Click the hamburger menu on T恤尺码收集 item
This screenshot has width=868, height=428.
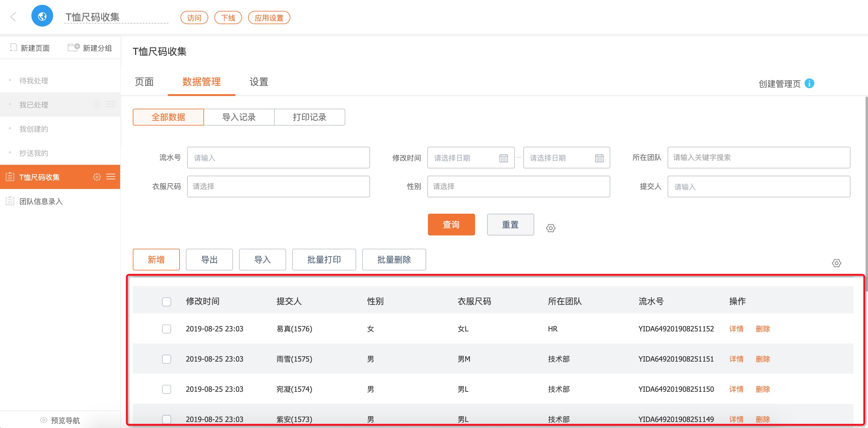coord(111,177)
